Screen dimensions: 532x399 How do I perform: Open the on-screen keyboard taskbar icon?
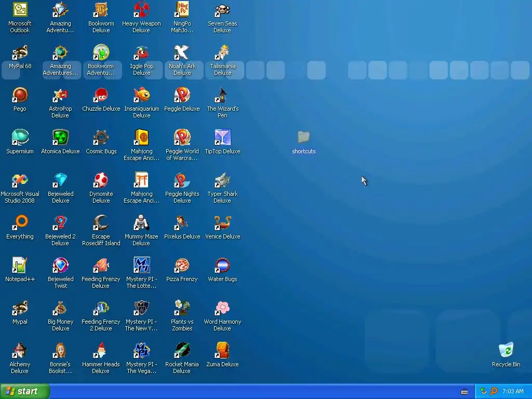click(464, 392)
